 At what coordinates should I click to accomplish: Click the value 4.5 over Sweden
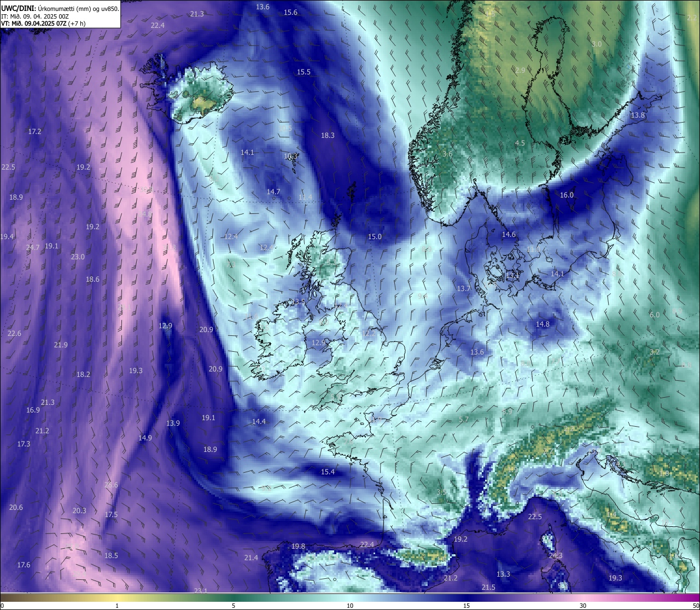click(520, 143)
